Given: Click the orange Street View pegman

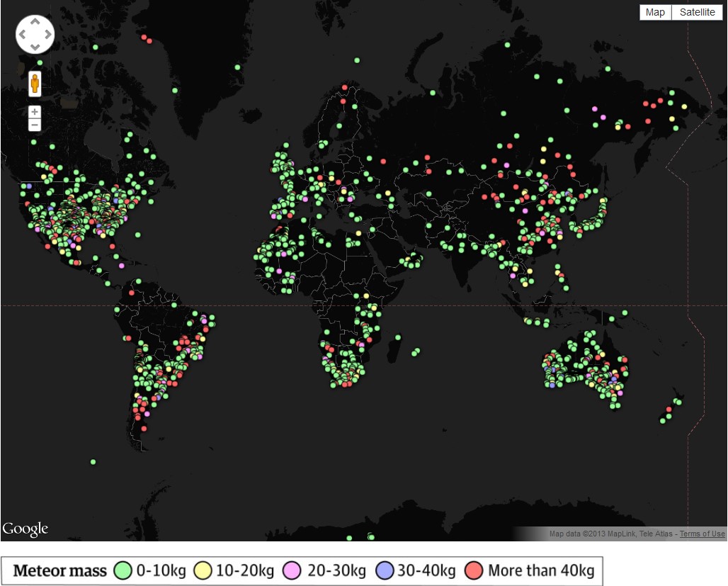Looking at the screenshot, I should (x=35, y=84).
